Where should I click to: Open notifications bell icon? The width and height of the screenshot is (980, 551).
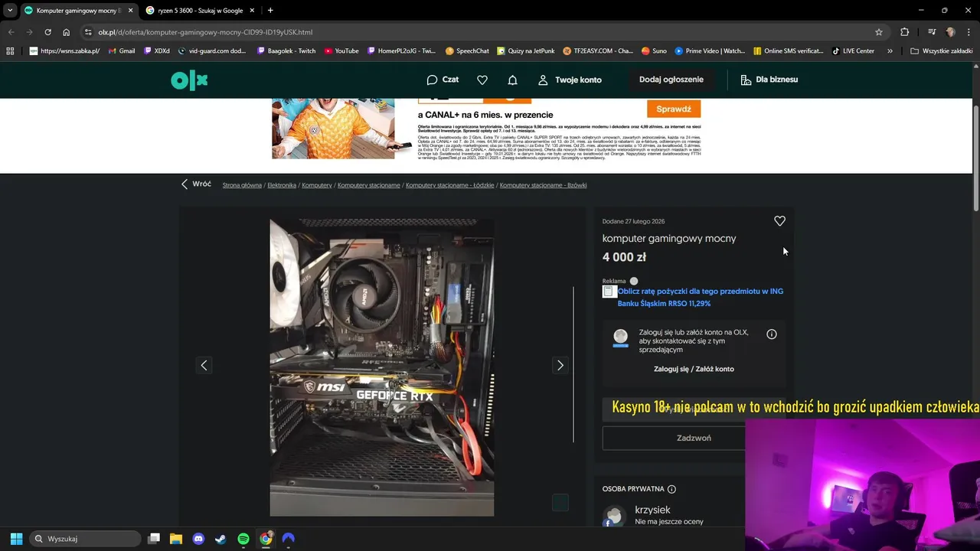pyautogui.click(x=513, y=80)
